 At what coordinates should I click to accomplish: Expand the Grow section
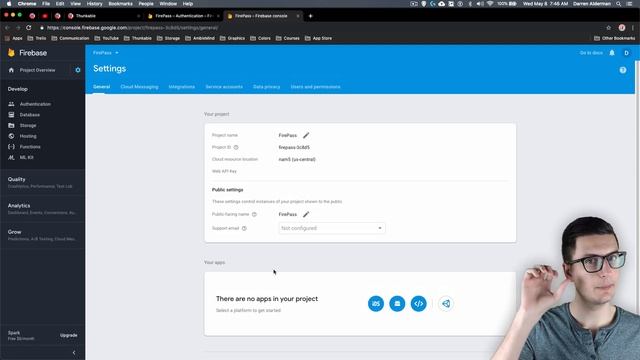(x=42, y=235)
